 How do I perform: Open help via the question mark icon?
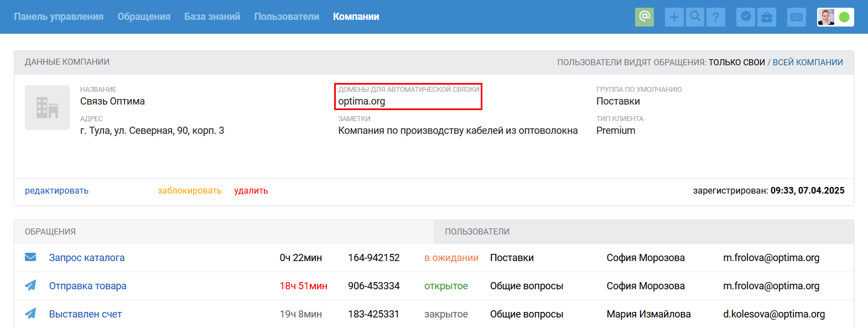pyautogui.click(x=715, y=17)
